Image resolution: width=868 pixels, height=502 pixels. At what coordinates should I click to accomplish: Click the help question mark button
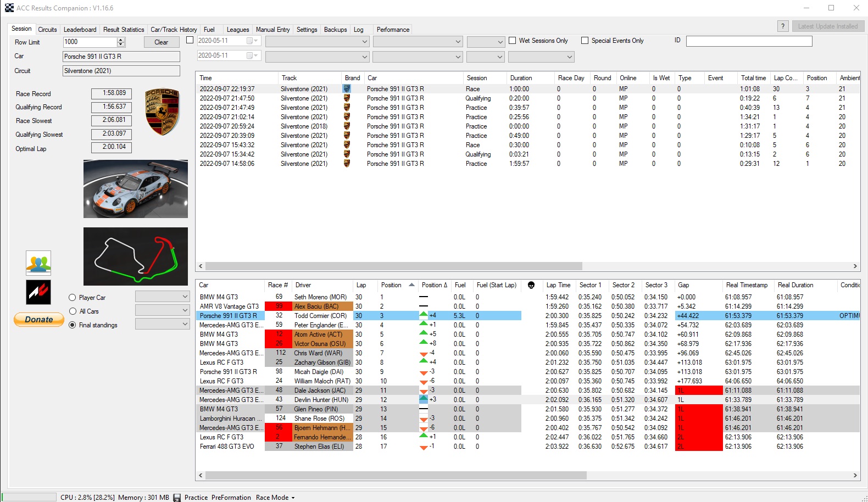point(783,26)
